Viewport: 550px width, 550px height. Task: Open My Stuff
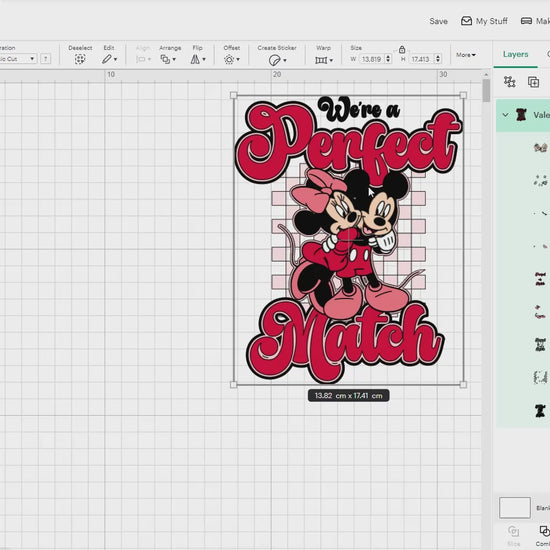point(484,21)
